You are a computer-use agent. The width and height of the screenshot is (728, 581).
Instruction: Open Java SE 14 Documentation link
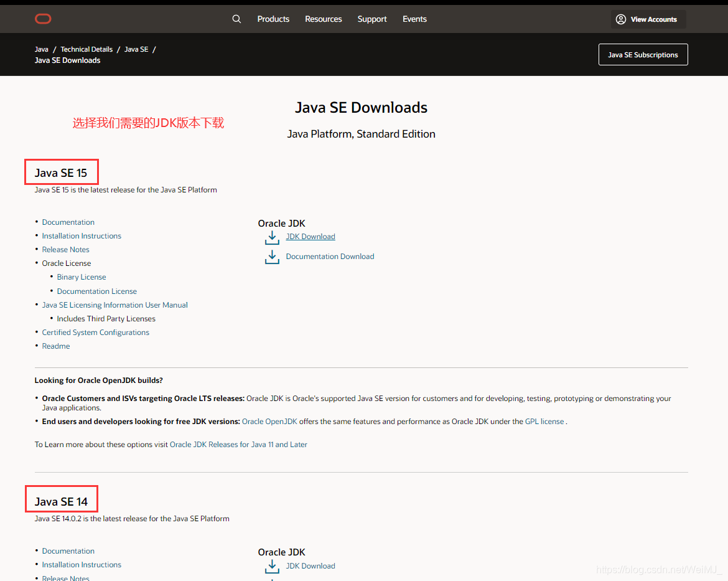pos(68,550)
